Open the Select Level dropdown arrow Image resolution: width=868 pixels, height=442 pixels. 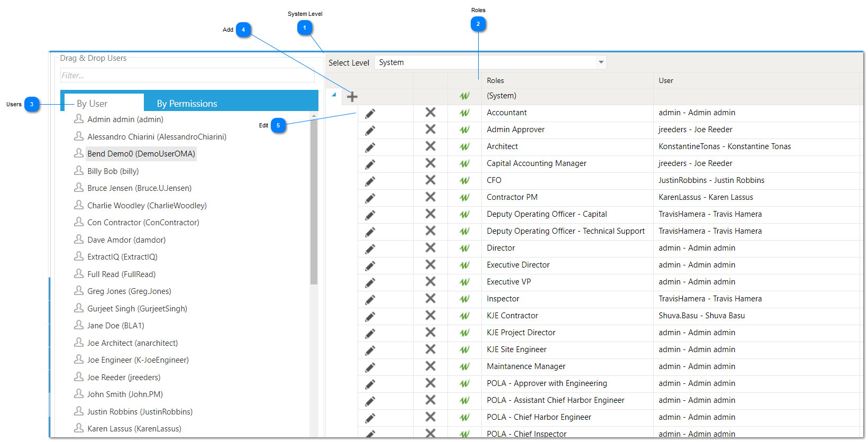click(x=601, y=62)
